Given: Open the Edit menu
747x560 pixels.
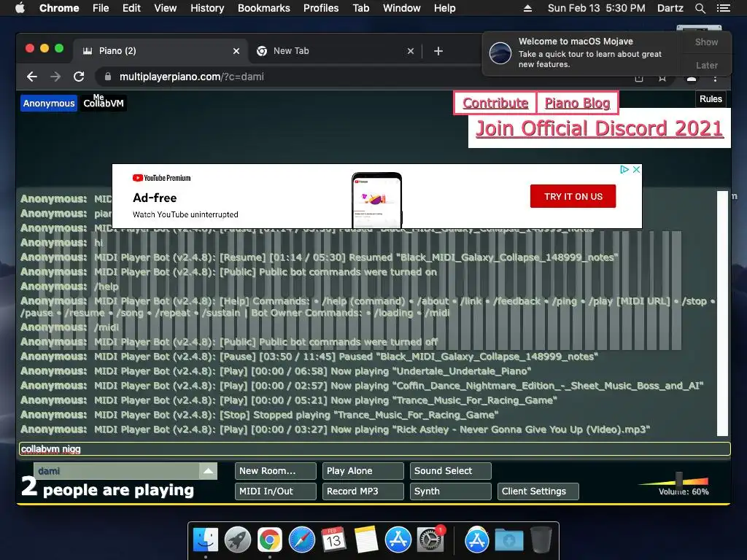Looking at the screenshot, I should (131, 8).
